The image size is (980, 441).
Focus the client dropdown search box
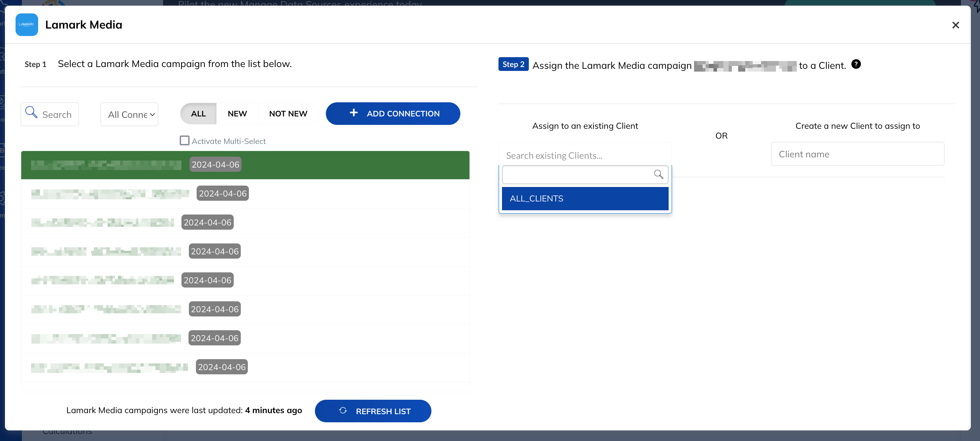point(585,175)
